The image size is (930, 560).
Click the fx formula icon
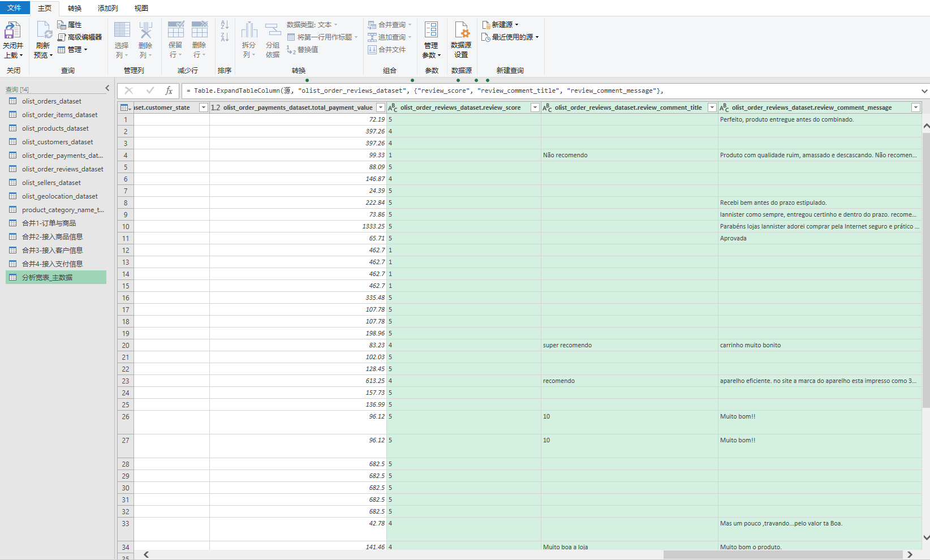(169, 91)
